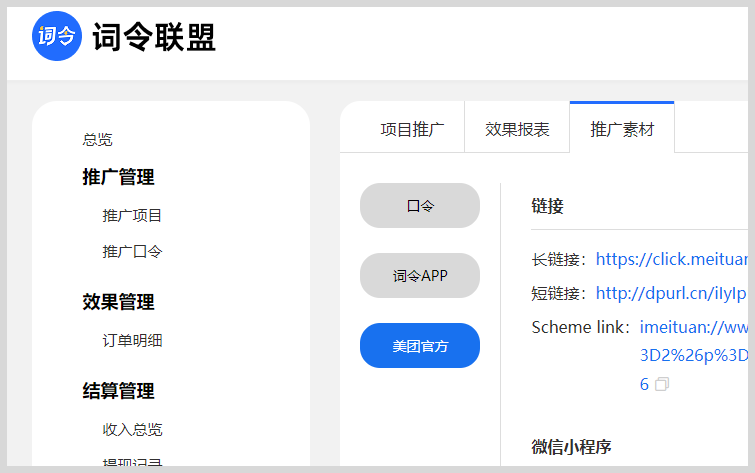755x473 pixels.
Task: Select the 词令APP button
Action: [x=420, y=276]
